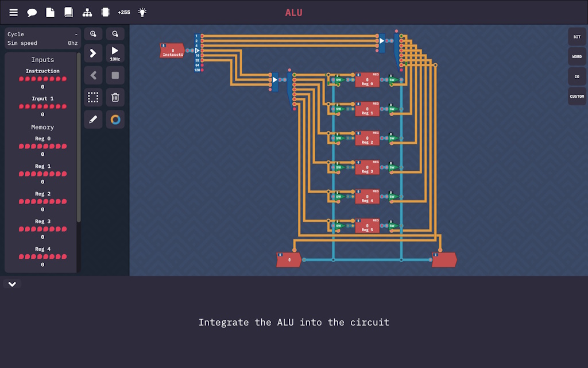The image size is (588, 368).
Task: Open the manual book icon
Action: pyautogui.click(x=69, y=13)
